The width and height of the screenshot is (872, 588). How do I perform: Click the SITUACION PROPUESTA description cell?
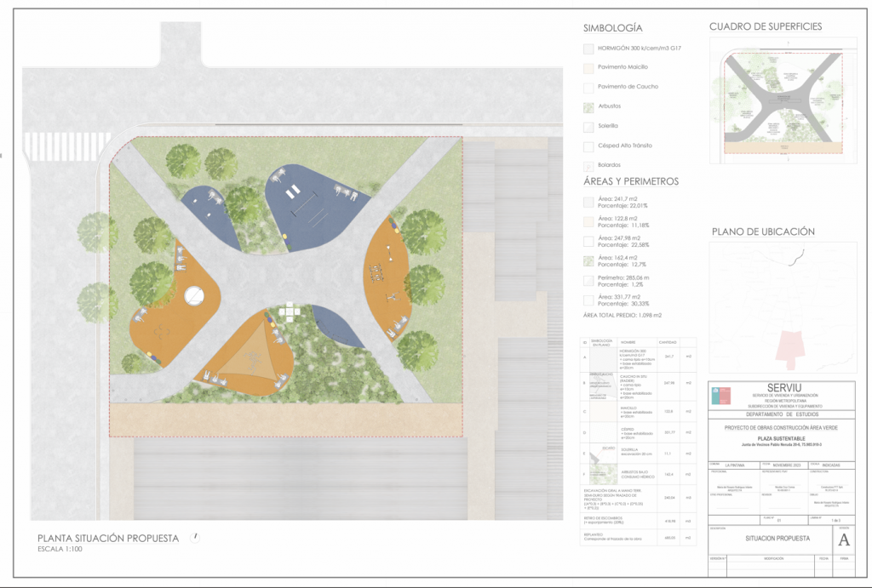[x=777, y=539]
